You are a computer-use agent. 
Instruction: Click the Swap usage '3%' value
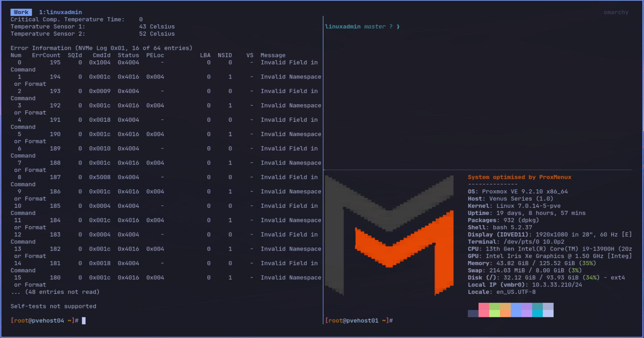[x=575, y=270]
